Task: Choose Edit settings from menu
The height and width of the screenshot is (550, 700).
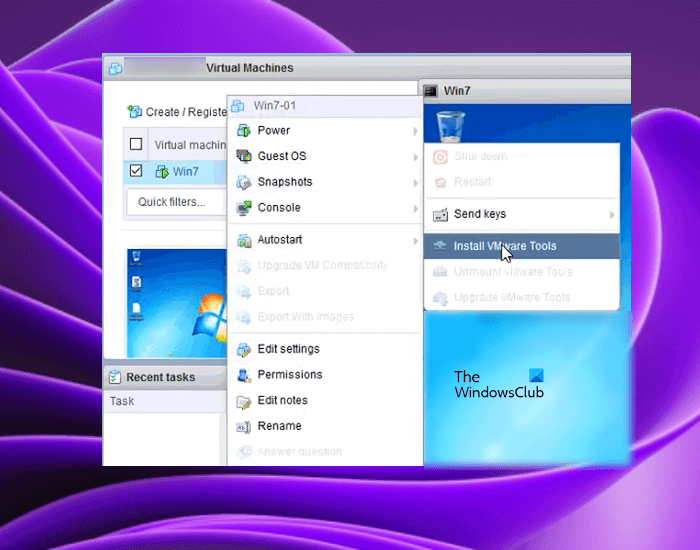Action: 325,349
